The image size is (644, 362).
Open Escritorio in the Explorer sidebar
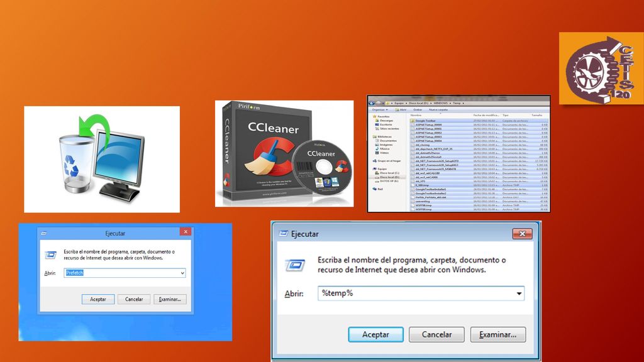384,125
